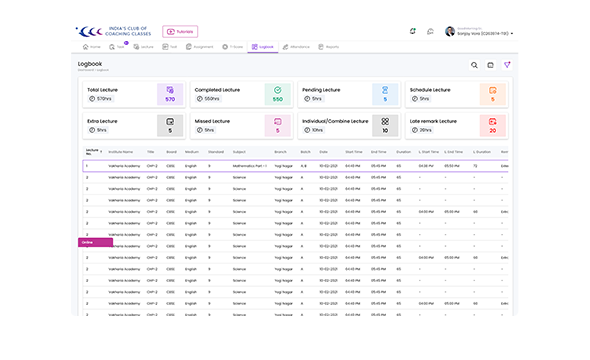The width and height of the screenshot is (590, 360).
Task: Click the Late remark Lecture red icon
Action: 493,122
